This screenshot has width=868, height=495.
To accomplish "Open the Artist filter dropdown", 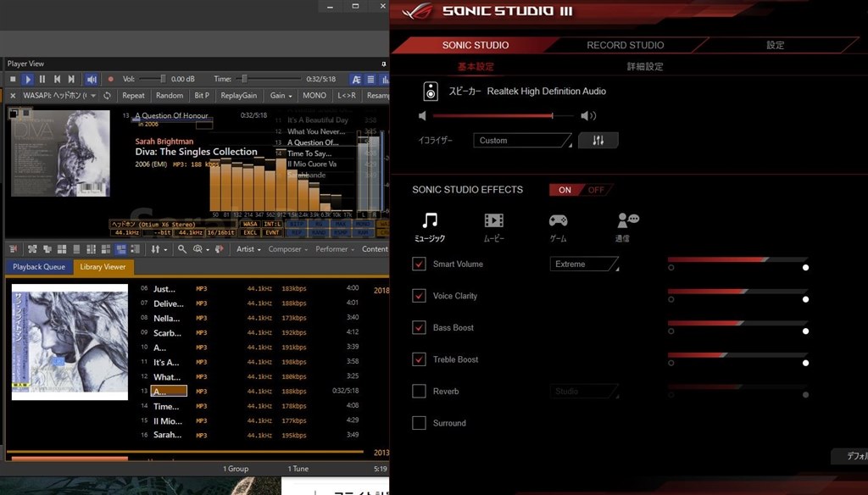I will 248,249.
